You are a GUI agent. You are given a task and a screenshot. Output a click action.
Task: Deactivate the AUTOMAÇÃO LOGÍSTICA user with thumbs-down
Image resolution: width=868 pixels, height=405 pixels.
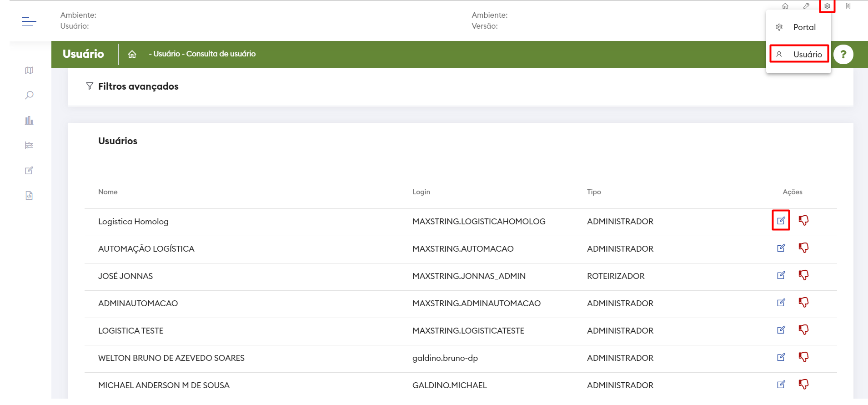(x=803, y=248)
